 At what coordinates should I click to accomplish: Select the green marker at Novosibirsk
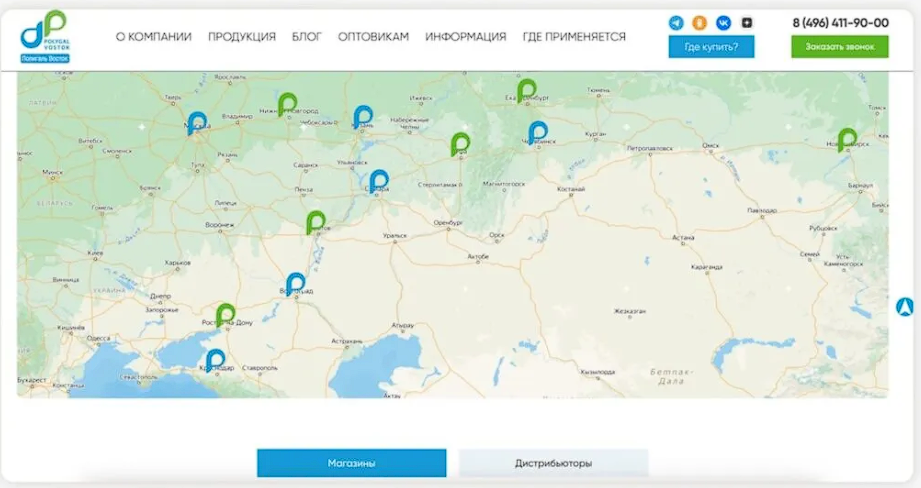coord(847,138)
